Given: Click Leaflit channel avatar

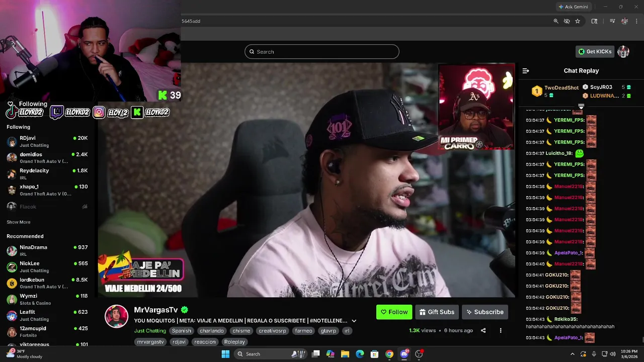Looking at the screenshot, I should (12, 315).
